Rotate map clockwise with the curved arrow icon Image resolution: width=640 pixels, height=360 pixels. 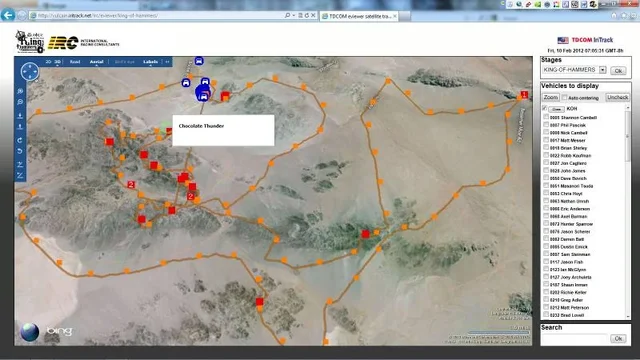(20, 140)
